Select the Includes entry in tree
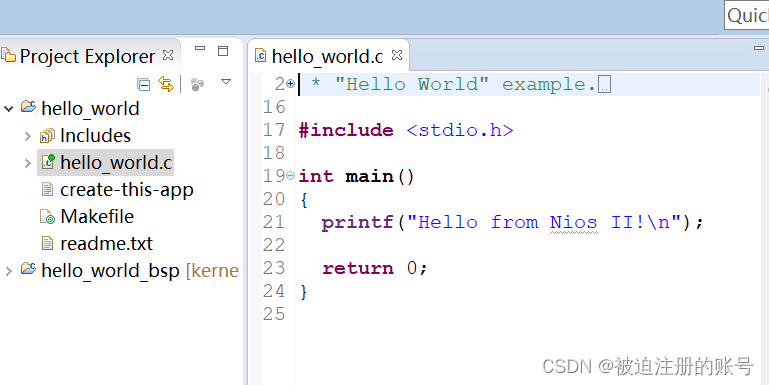 (x=95, y=136)
